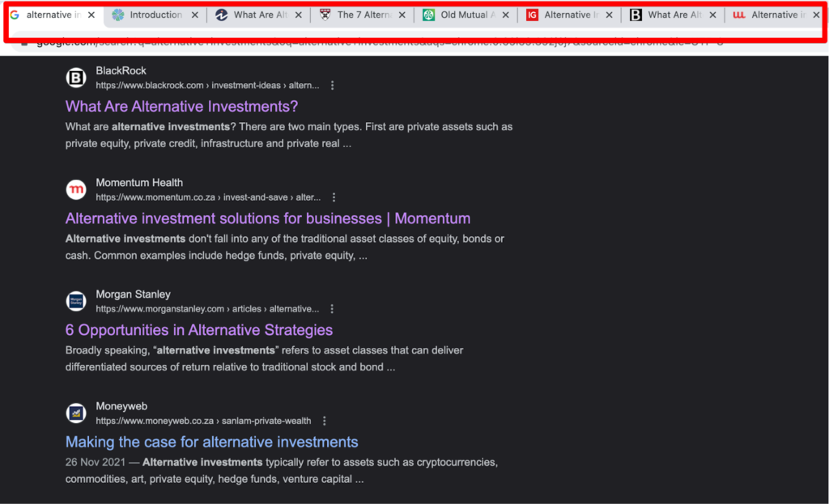Switch to the 'Introduction' tab
Image resolution: width=829 pixels, height=504 pixels.
155,15
